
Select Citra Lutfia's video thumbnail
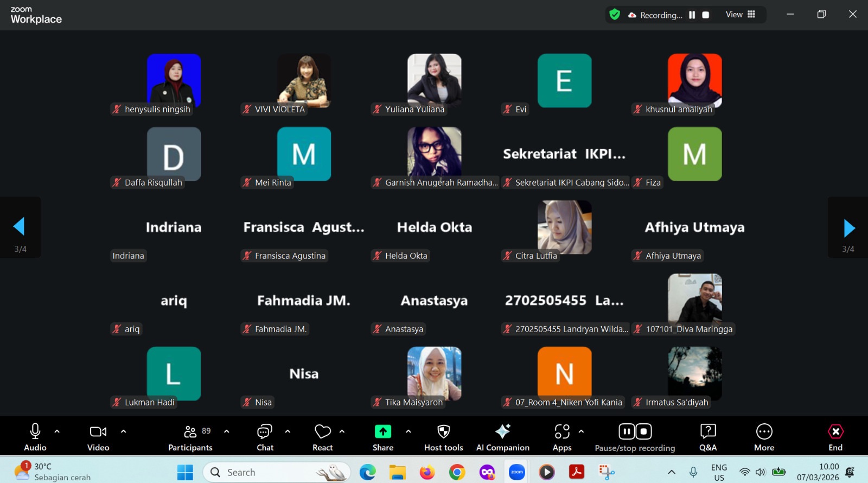click(564, 227)
